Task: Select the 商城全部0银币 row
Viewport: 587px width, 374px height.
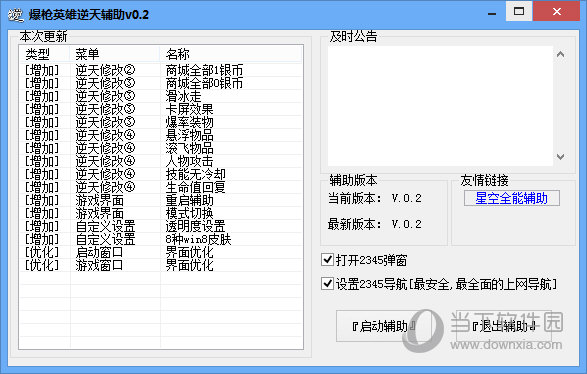Action: point(161,83)
